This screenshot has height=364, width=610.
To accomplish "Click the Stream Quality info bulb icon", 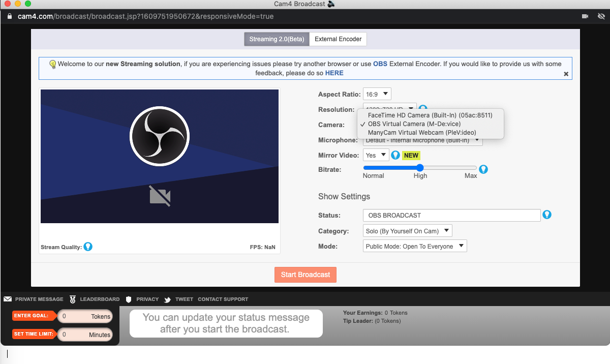I will click(x=88, y=247).
